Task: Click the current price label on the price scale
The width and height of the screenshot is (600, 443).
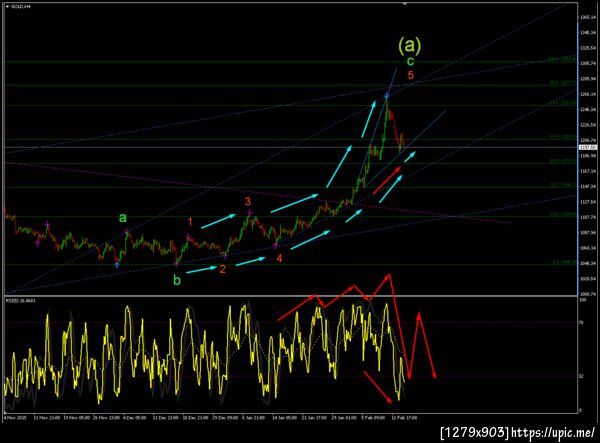Action: tap(588, 147)
